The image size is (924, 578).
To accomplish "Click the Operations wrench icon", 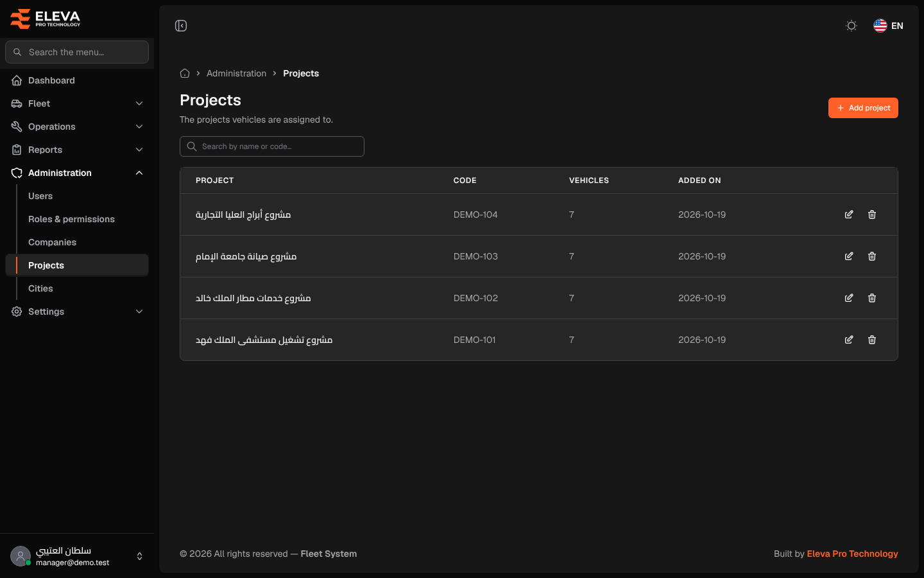I will 17,127.
